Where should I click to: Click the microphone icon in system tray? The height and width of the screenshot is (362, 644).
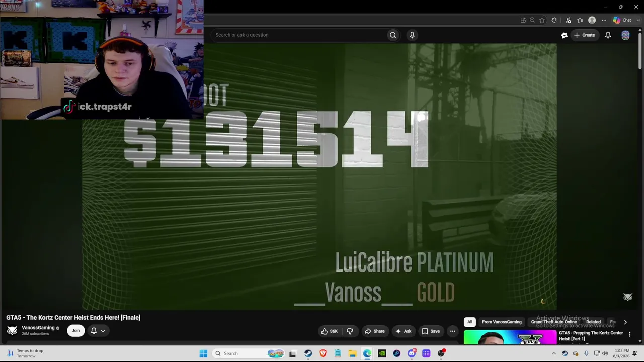pyautogui.click(x=586, y=353)
